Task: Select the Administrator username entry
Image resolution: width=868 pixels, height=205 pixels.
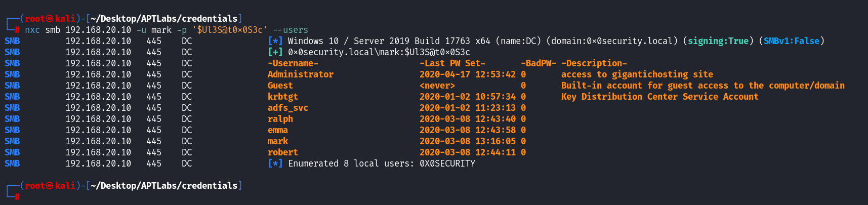Action: point(301,74)
